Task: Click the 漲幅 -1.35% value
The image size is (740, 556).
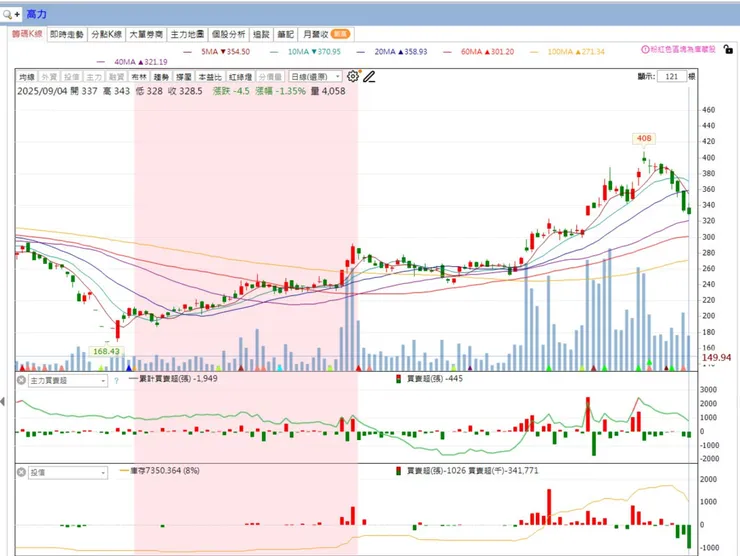Action: [280, 91]
